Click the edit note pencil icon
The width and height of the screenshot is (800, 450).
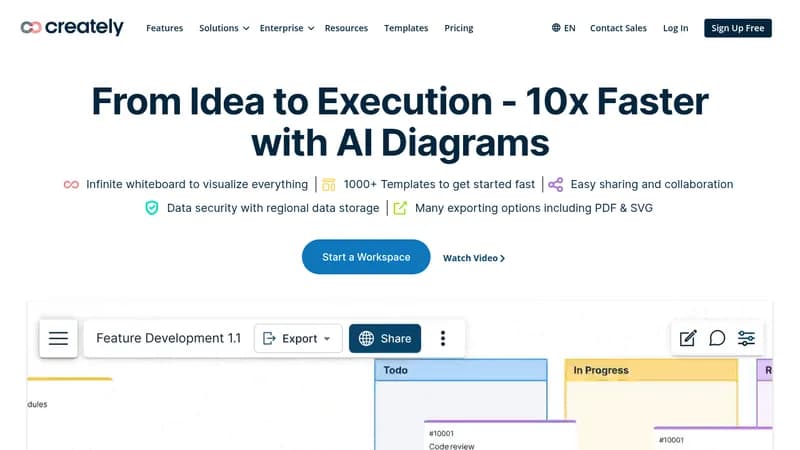click(x=688, y=338)
